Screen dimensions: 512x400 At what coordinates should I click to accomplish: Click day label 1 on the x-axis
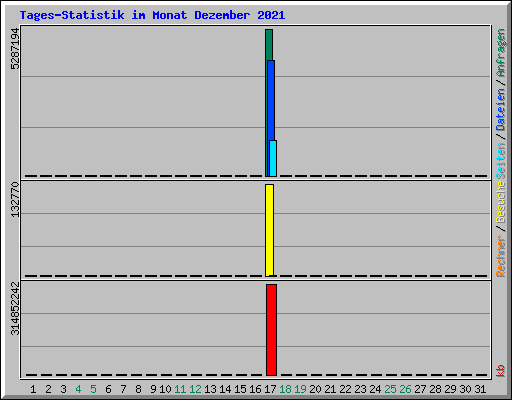[33, 389]
